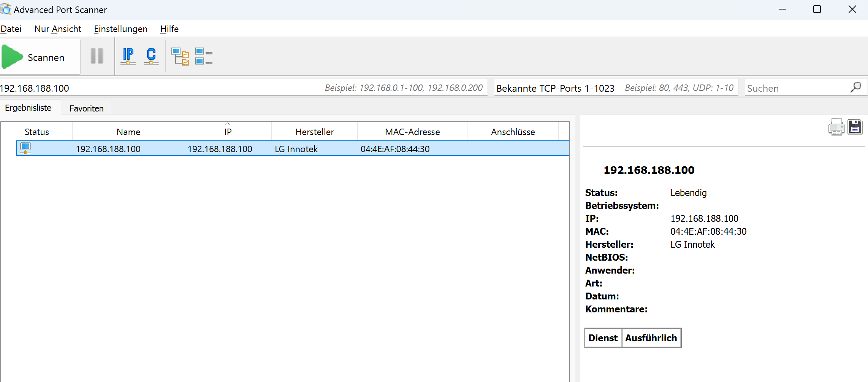Click into the Suchen search field
This screenshot has width=868, height=382.
(796, 88)
